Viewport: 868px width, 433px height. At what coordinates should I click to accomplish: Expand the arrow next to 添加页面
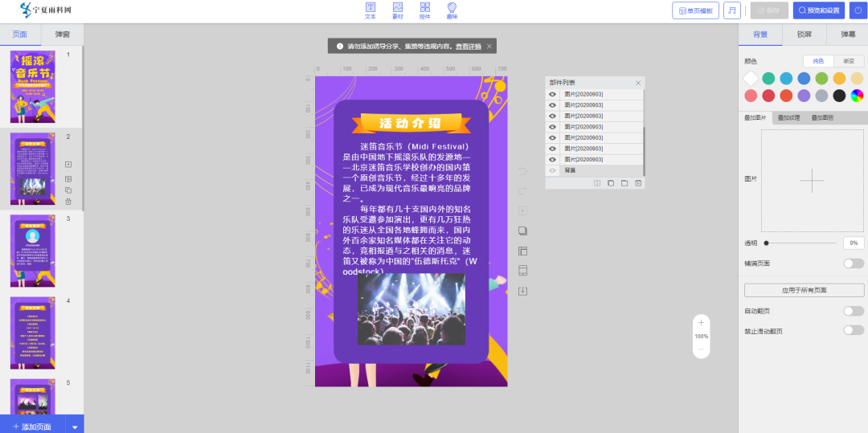(x=75, y=427)
